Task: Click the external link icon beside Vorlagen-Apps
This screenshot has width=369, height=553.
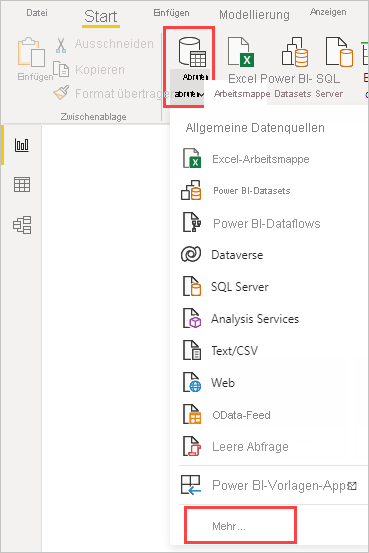Action: coord(352,486)
